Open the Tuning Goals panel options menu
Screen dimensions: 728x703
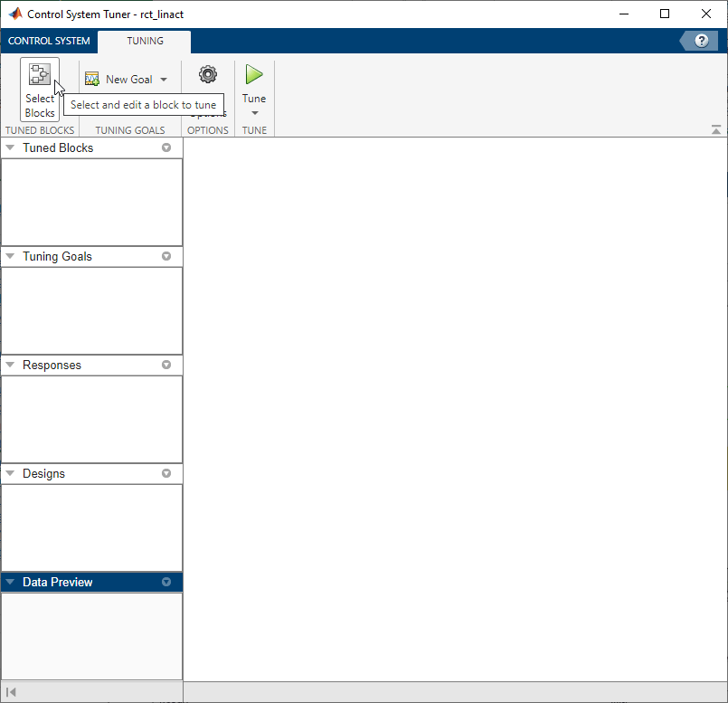click(x=166, y=256)
